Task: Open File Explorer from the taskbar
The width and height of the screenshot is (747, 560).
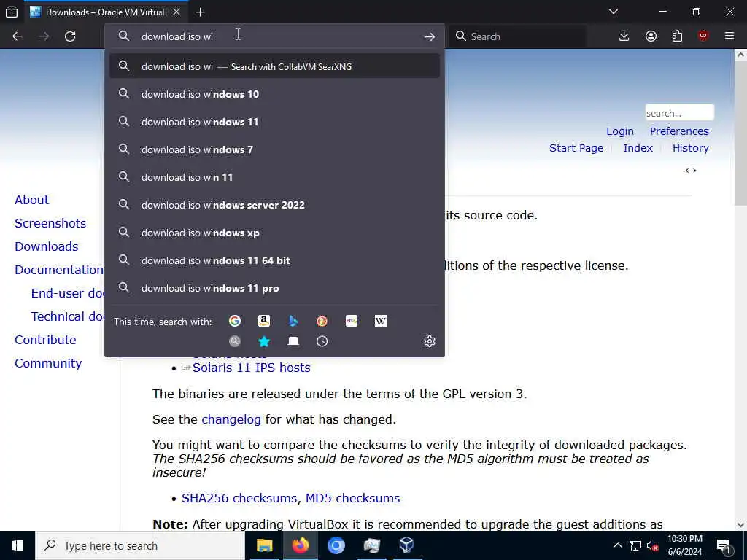Action: pyautogui.click(x=264, y=545)
